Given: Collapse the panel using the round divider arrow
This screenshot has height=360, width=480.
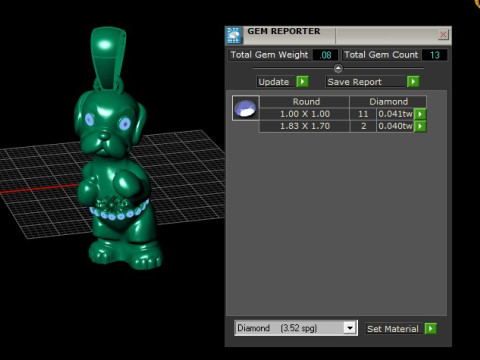Looking at the screenshot, I should point(338,68).
